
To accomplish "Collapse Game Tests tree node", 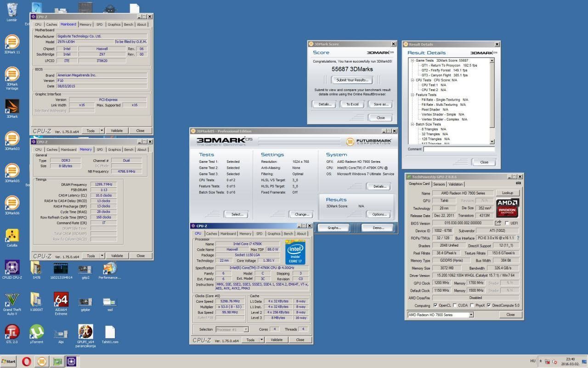I will pyautogui.click(x=413, y=60).
